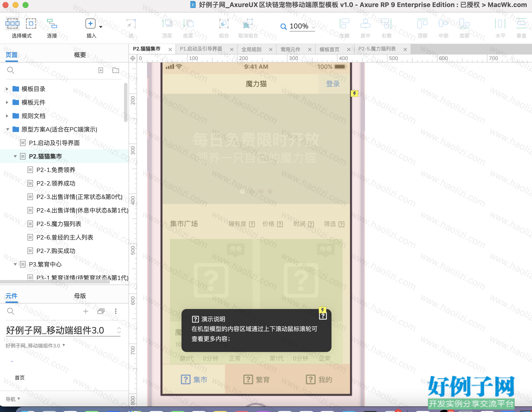This screenshot has width=532, height=412.
Task: Select the intersected selection mode icon
Action: 12,24
